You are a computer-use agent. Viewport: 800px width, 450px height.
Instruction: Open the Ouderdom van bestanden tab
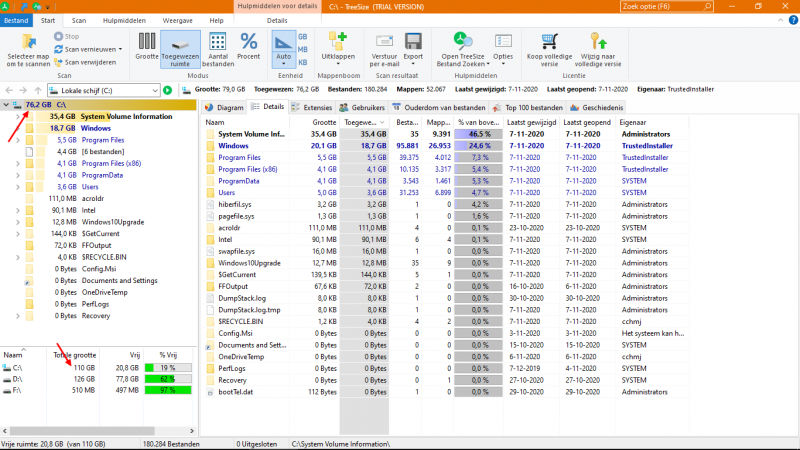pos(439,108)
